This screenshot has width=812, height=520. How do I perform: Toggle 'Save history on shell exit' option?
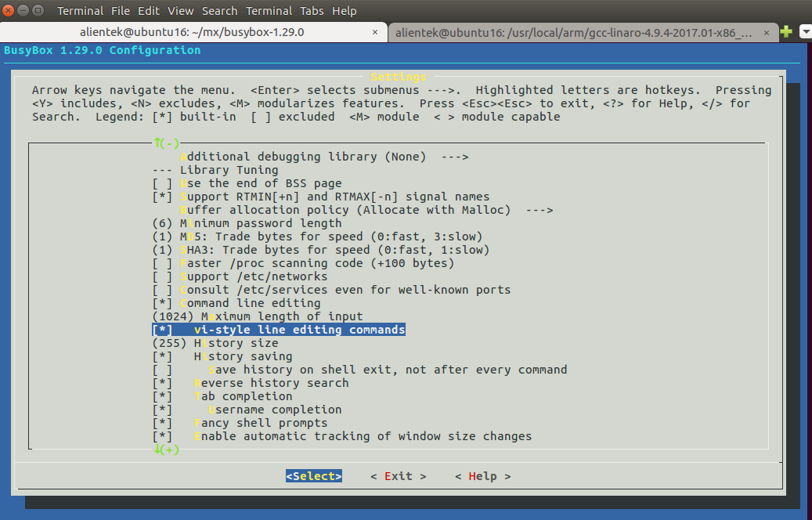(x=360, y=370)
